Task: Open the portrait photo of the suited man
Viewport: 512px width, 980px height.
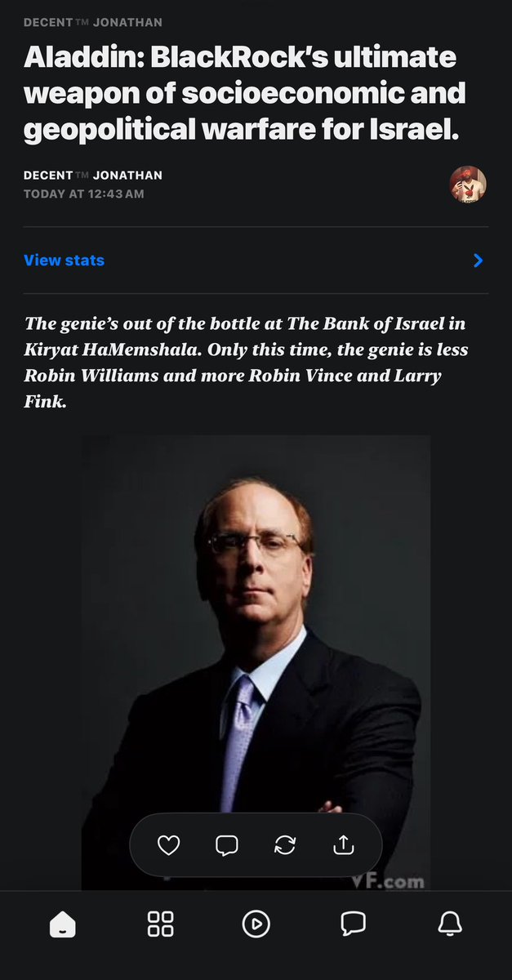Action: tap(256, 662)
